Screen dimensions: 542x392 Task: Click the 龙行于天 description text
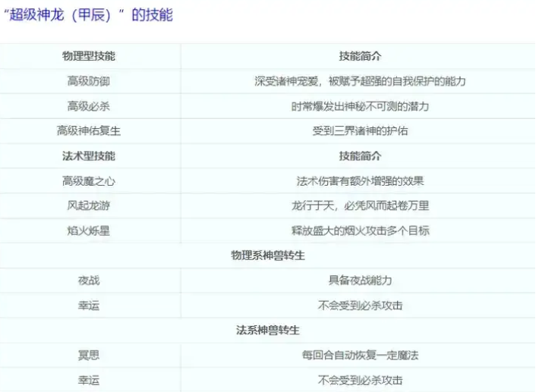pos(360,205)
